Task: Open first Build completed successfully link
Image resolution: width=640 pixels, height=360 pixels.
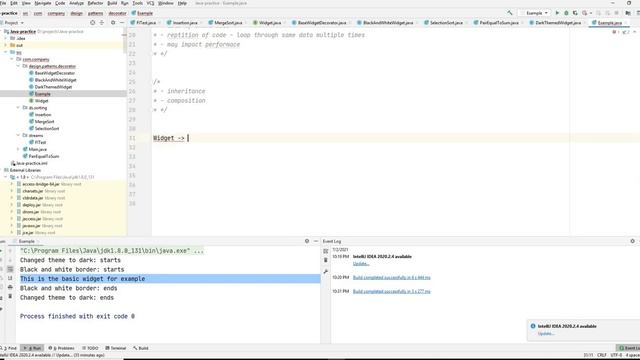Action: pyautogui.click(x=391, y=278)
